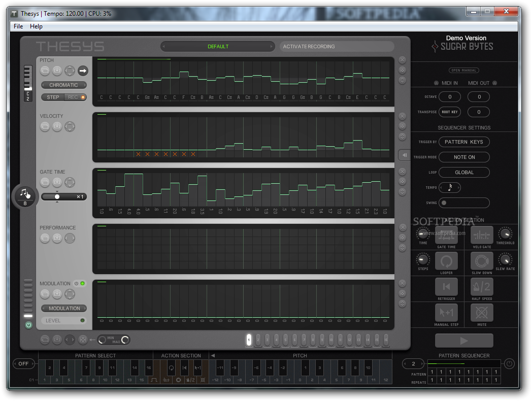Click the global paste icon in bottom toolbar
Viewport: 532px width, 401px height.
click(x=57, y=340)
